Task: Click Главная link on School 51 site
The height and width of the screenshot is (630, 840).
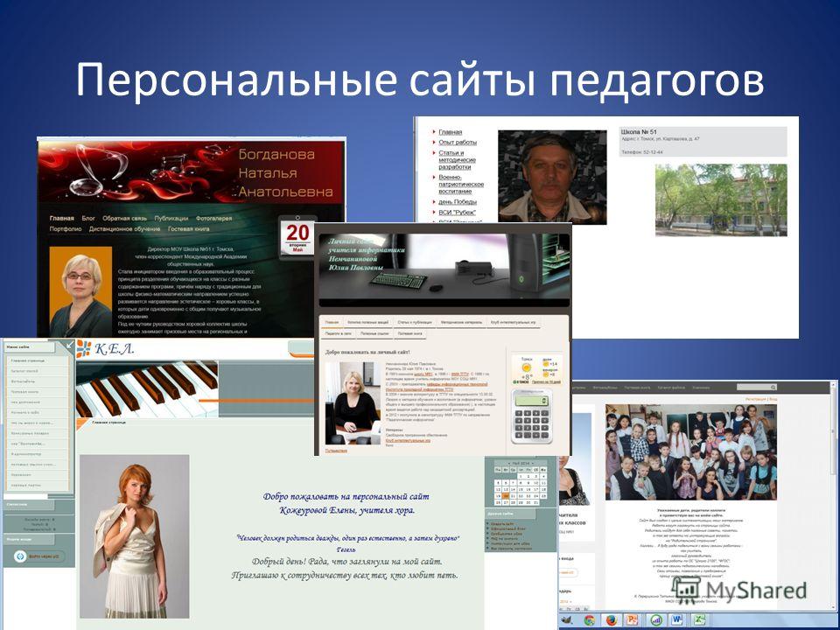Action: 450,132
